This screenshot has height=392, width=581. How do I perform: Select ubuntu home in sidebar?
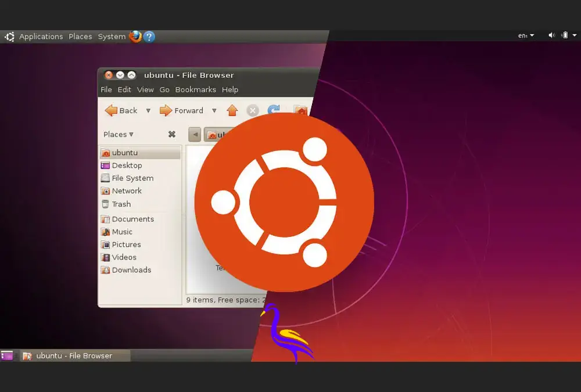tap(140, 153)
